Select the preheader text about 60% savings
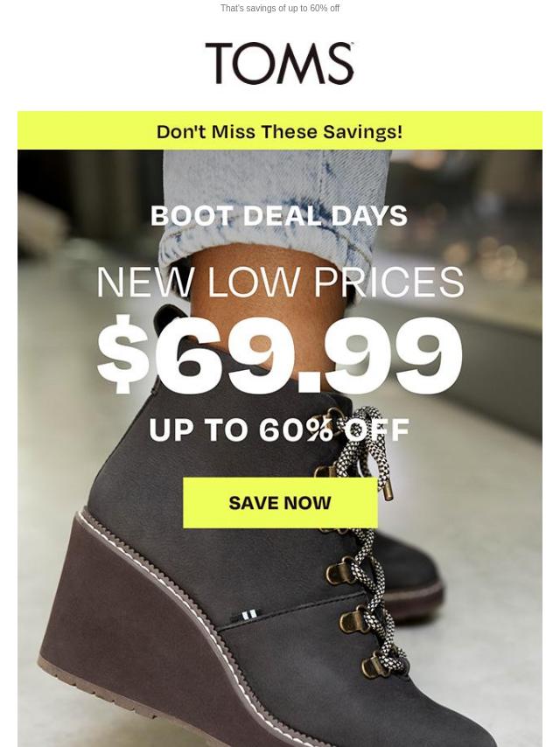The width and height of the screenshot is (560, 747). tap(280, 8)
